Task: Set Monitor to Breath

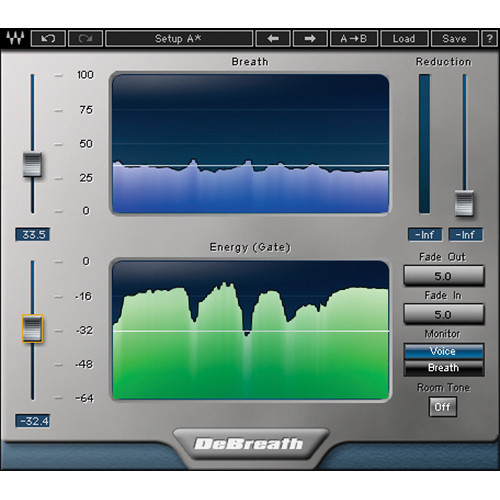Action: pos(444,368)
